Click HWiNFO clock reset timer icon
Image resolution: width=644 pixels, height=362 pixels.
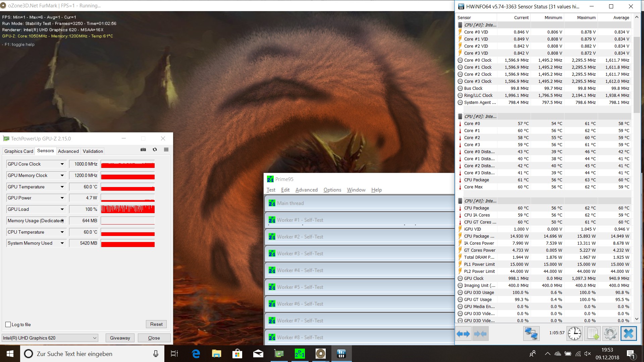coord(575,334)
